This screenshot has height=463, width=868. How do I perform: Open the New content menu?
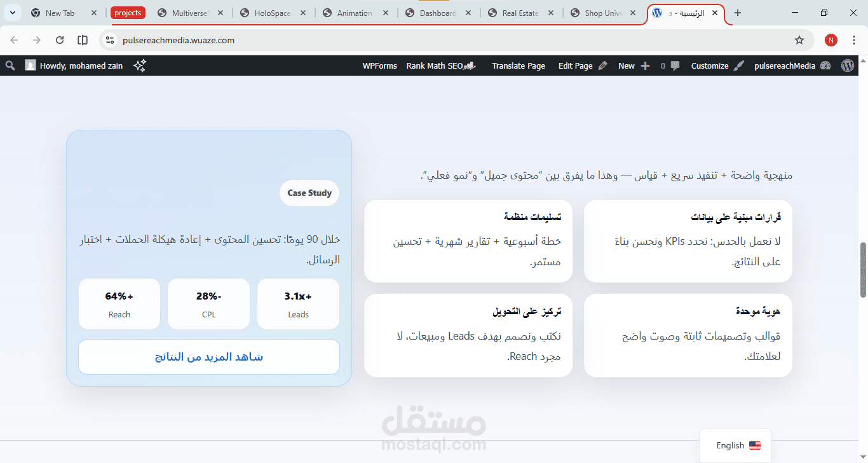(634, 66)
